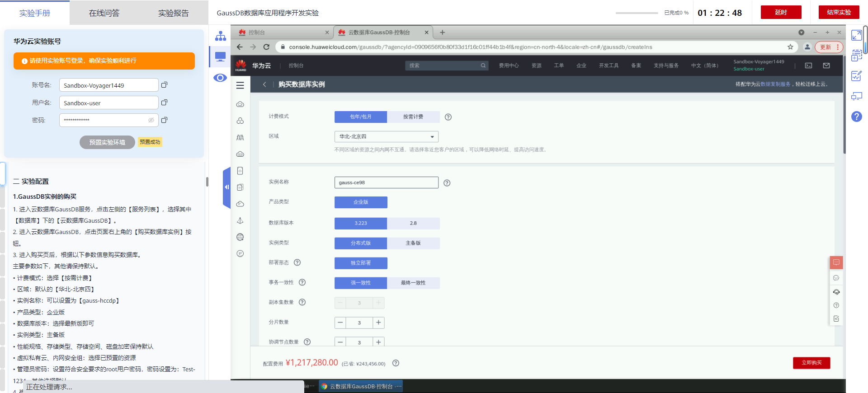868x393 pixels.
Task: Select 分布式版 instance type
Action: pyautogui.click(x=361, y=243)
